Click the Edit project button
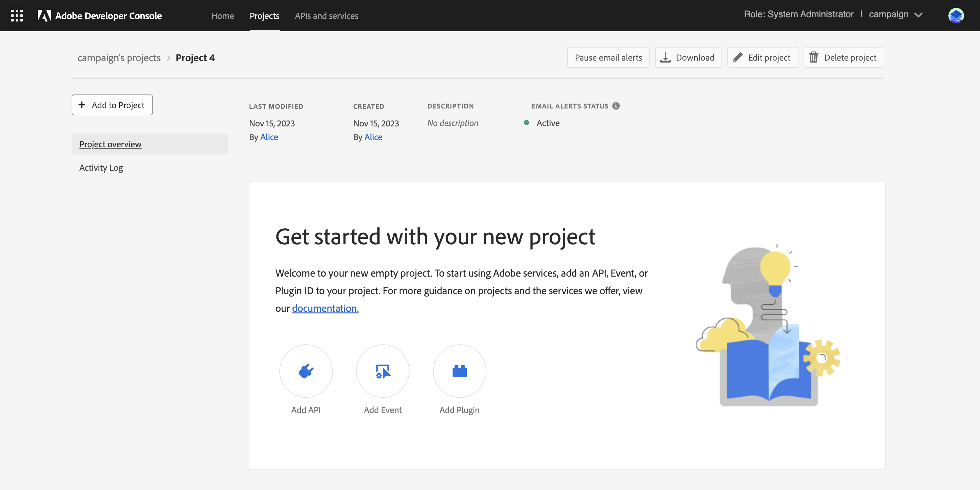 [763, 57]
